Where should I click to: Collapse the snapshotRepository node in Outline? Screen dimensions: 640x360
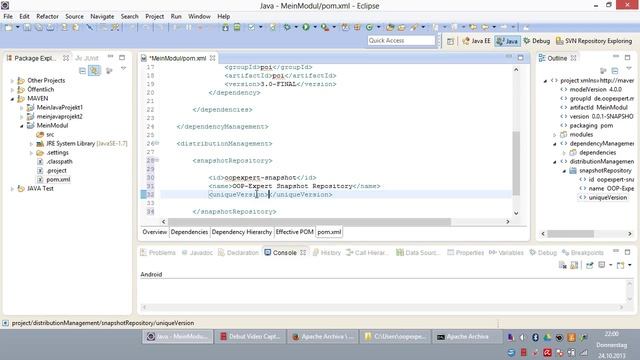(564, 171)
